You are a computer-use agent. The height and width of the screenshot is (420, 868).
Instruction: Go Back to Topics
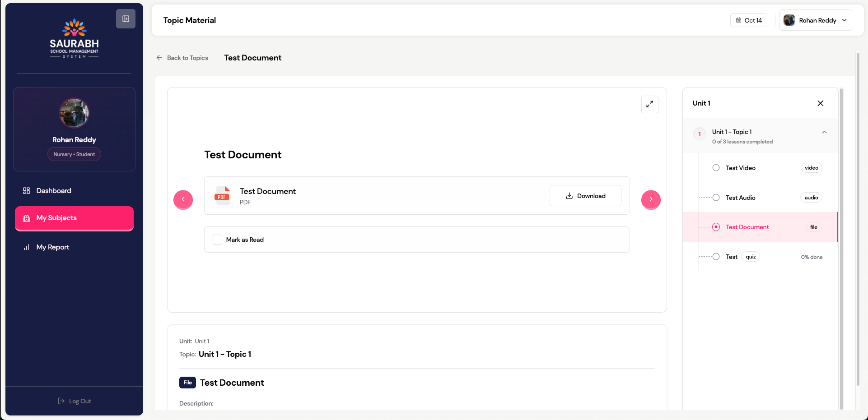click(182, 58)
